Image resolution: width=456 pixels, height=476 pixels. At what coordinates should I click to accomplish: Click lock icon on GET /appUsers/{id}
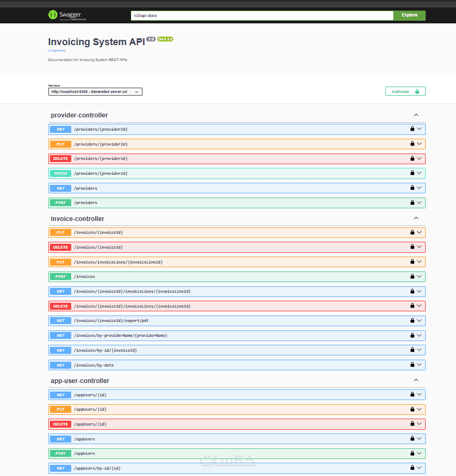click(412, 394)
